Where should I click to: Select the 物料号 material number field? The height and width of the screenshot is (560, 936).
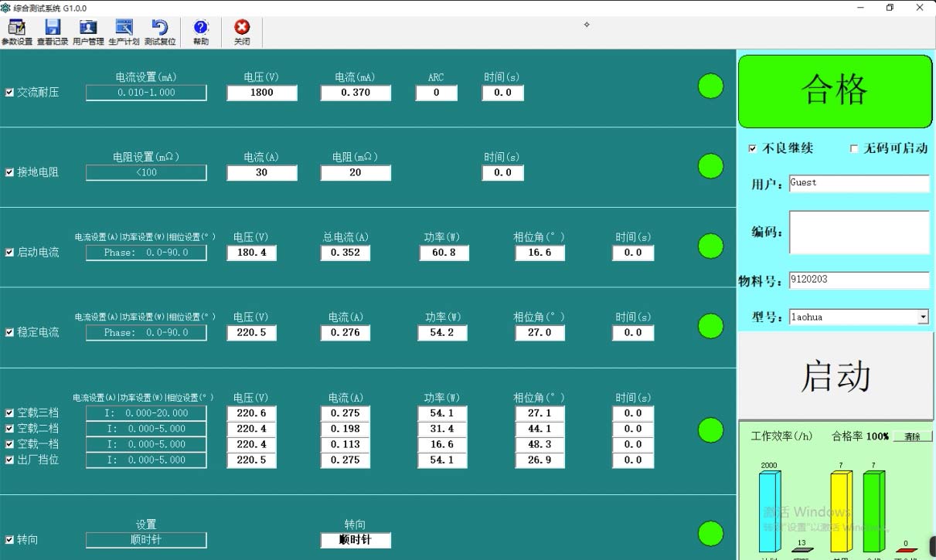coord(858,280)
